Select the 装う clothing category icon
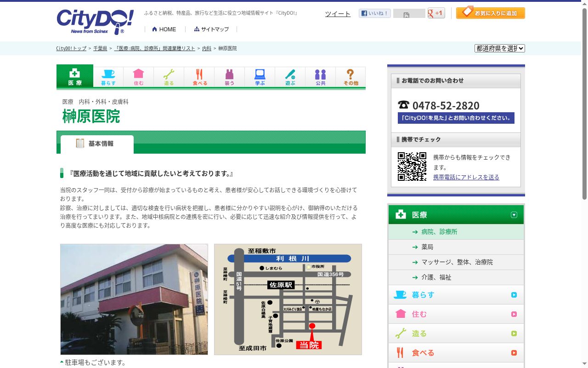 (x=230, y=77)
